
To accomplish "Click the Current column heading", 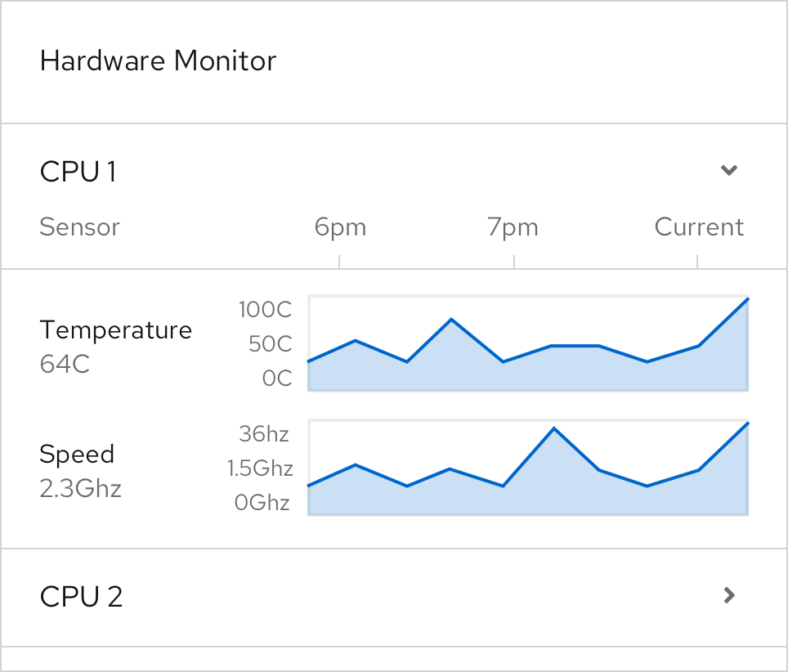I will point(699,226).
